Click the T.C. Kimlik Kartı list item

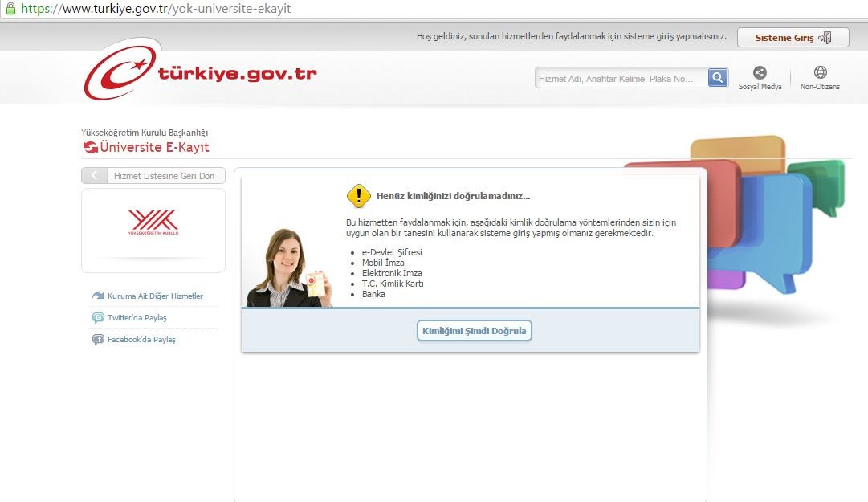(393, 284)
